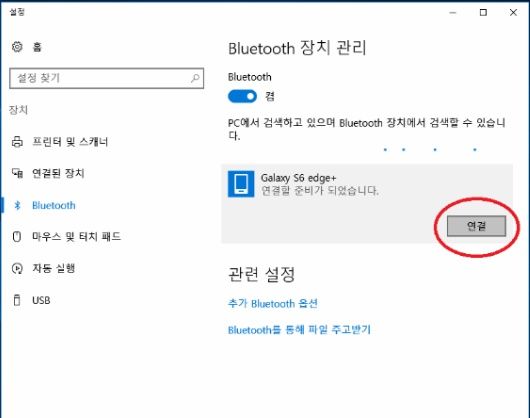This screenshot has height=418, width=530.
Task: Open 자동 실행 settings
Action: point(53,268)
